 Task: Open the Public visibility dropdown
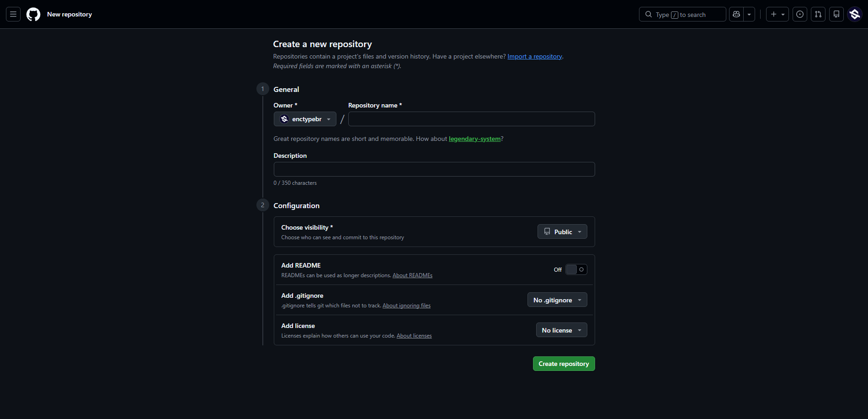pyautogui.click(x=562, y=232)
